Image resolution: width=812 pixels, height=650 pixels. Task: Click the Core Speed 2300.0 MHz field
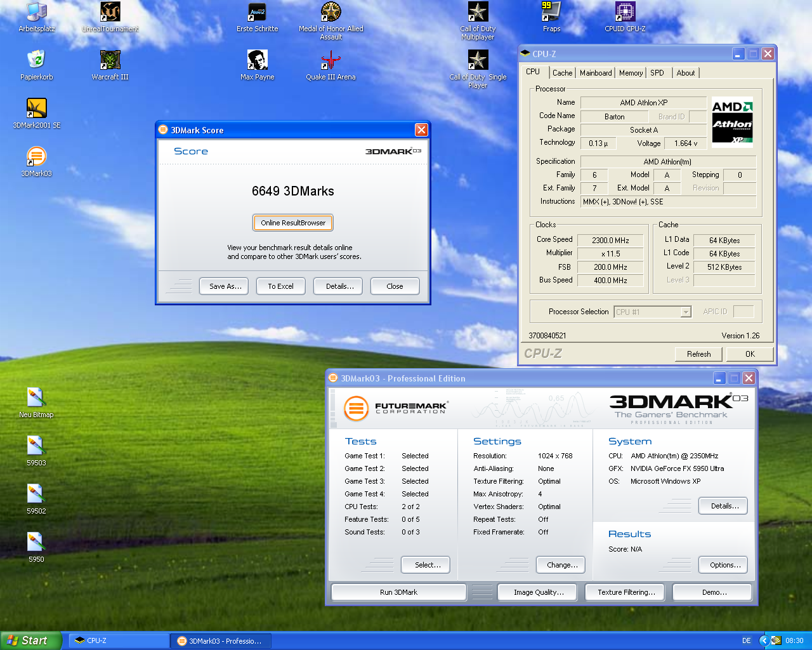(x=610, y=241)
